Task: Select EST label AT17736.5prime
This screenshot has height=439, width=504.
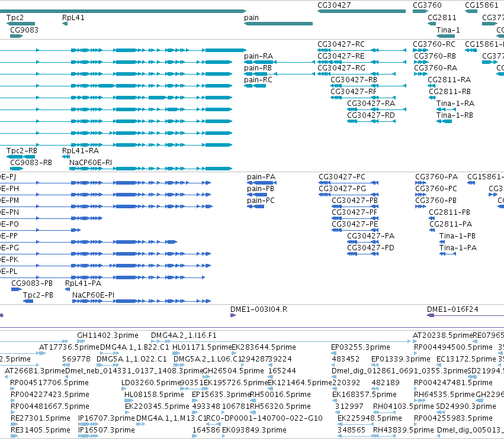Action: [69, 347]
